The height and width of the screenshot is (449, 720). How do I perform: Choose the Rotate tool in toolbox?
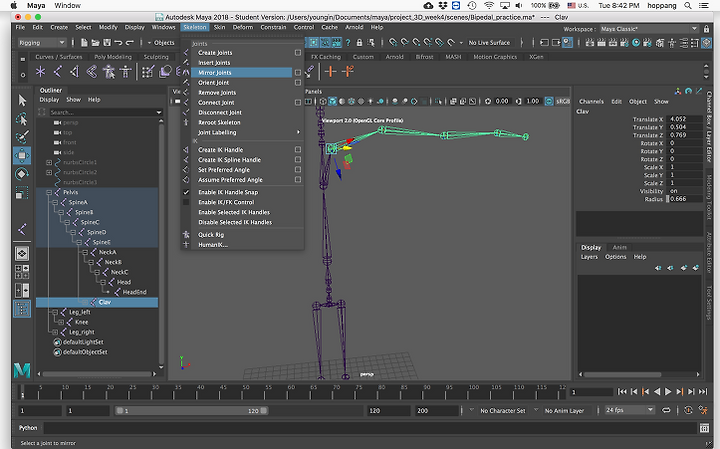pyautogui.click(x=22, y=174)
